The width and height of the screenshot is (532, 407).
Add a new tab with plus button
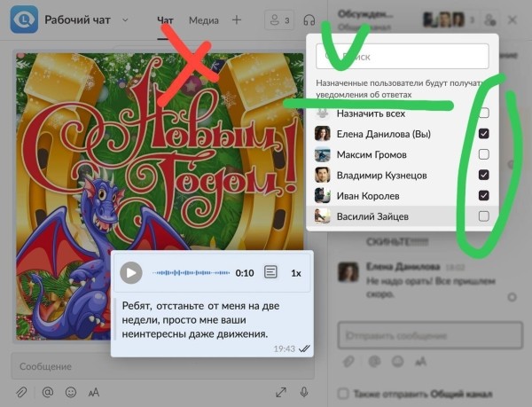point(236,20)
